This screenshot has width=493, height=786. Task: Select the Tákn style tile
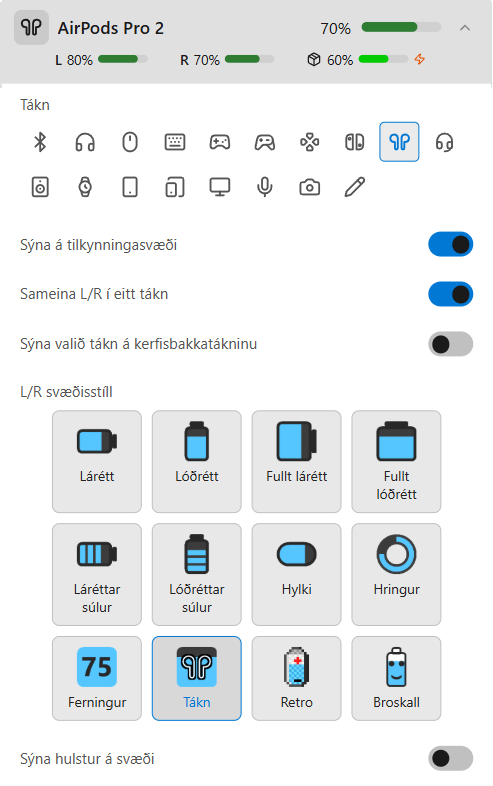197,678
